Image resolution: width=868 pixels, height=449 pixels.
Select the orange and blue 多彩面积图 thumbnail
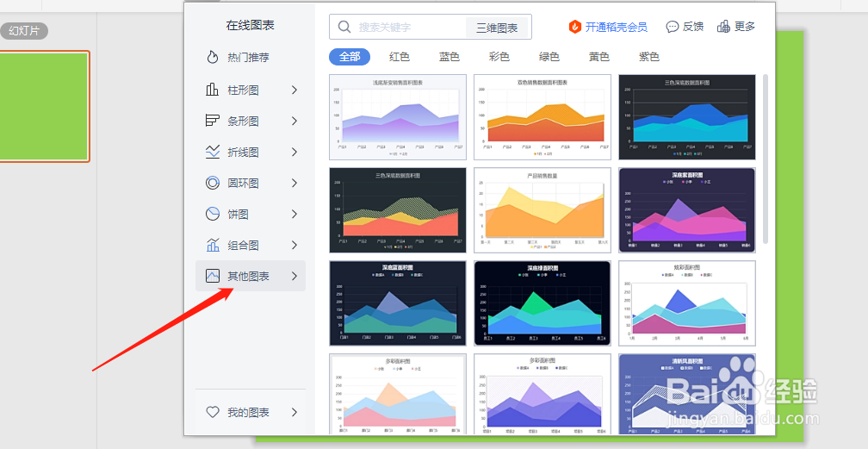pos(398,394)
